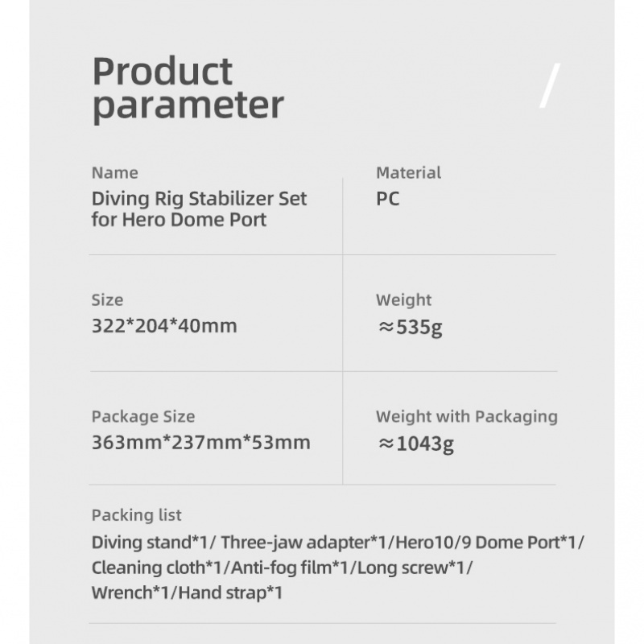Viewport: 644px width, 644px height.
Task: Click the PC material value
Action: [387, 198]
